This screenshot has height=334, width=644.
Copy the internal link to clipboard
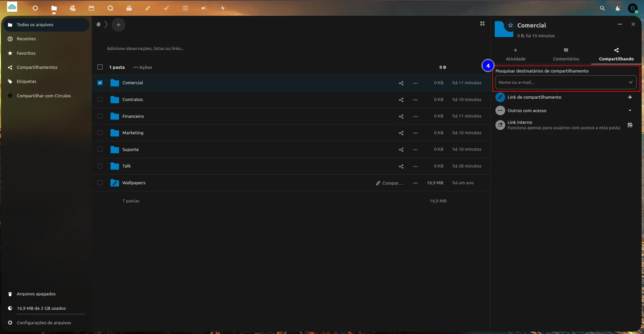point(630,125)
